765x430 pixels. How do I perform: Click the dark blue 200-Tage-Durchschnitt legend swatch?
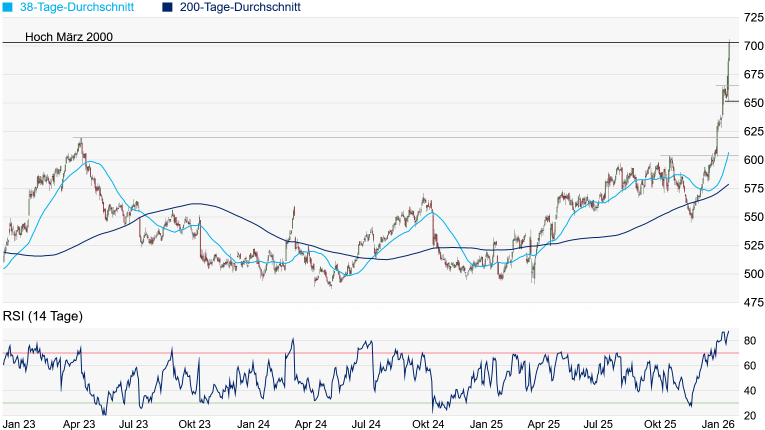[167, 7]
